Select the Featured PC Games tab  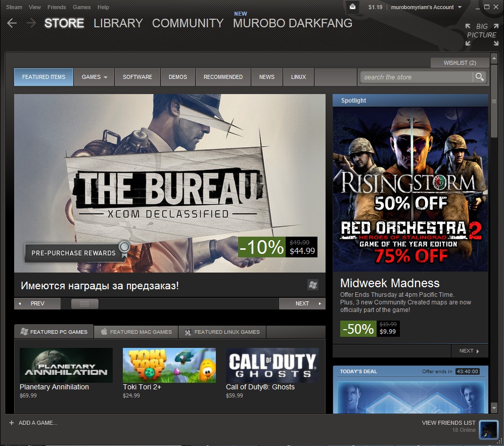pyautogui.click(x=54, y=332)
